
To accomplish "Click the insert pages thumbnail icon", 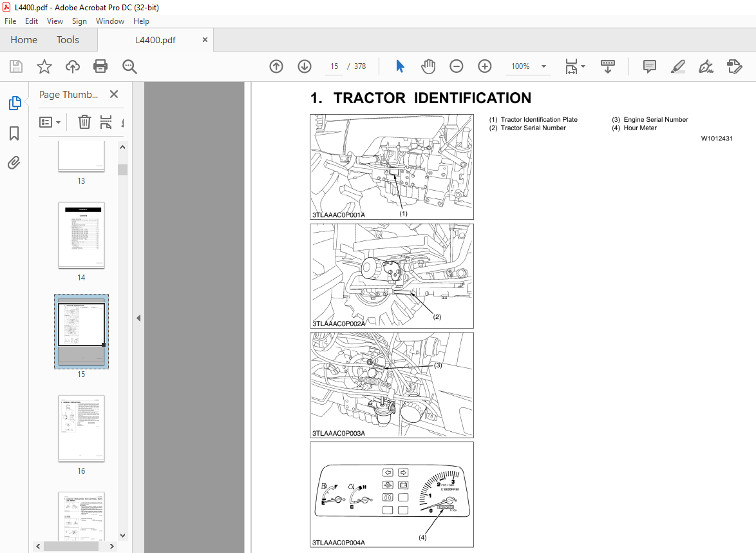I will (106, 122).
